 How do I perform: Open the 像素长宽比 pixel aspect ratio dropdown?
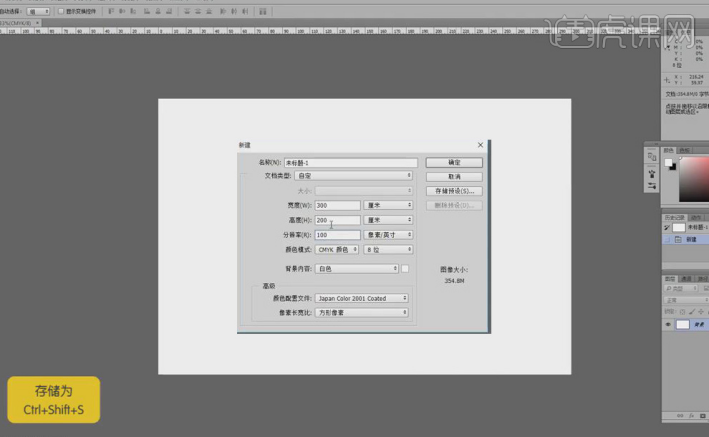[361, 312]
